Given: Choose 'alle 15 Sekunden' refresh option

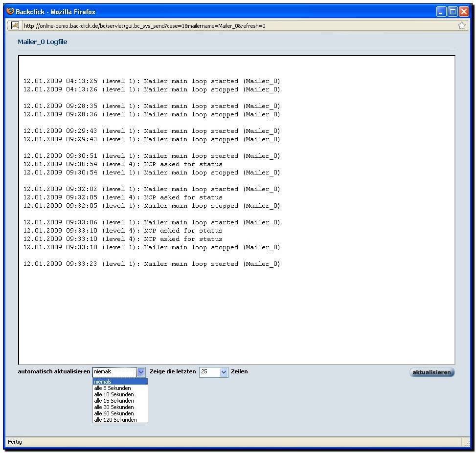Looking at the screenshot, I should coord(120,401).
